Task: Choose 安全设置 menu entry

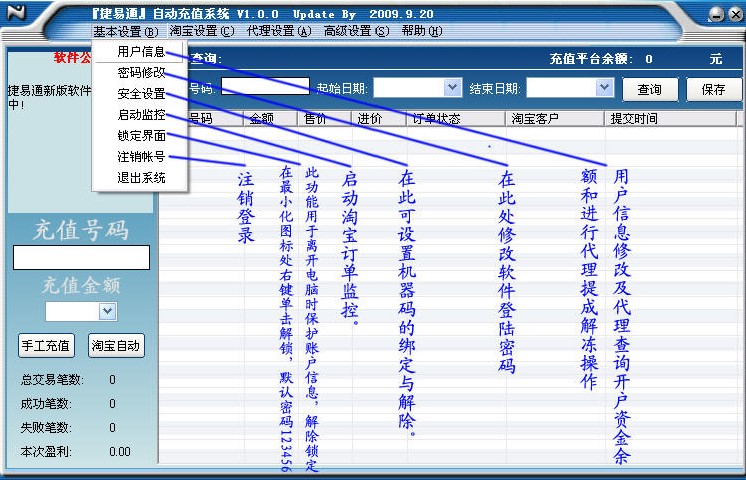Action: (x=141, y=93)
